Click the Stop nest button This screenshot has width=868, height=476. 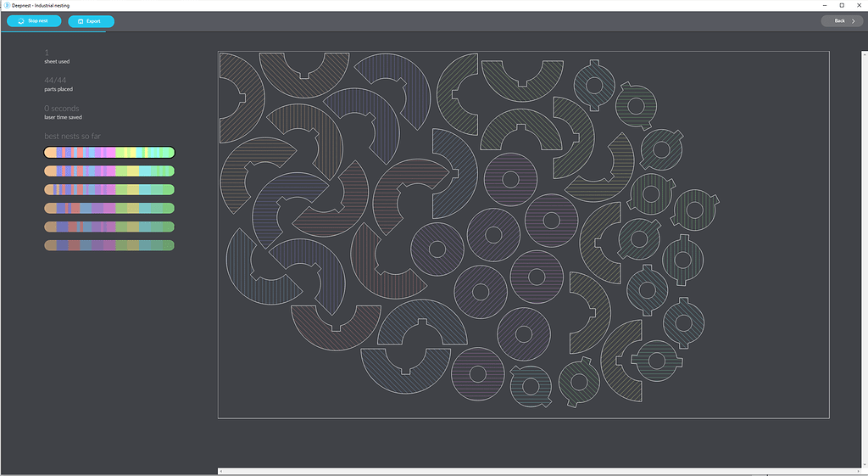point(34,21)
